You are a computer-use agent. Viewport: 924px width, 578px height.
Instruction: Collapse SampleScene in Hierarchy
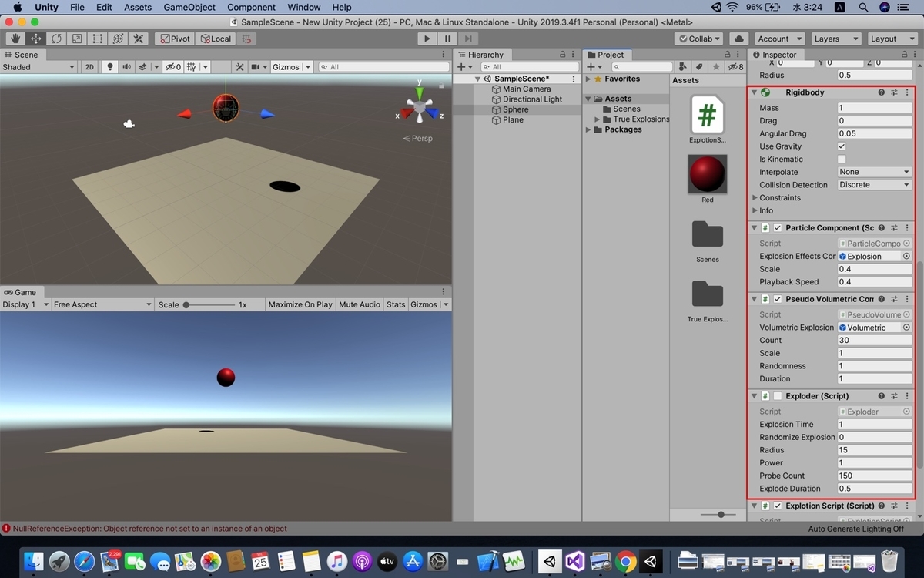click(x=477, y=79)
